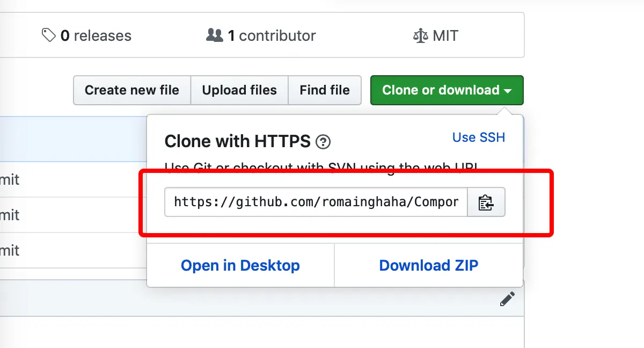Screen dimensions: 644x348
Task: Open the MIT license link
Action: pyautogui.click(x=445, y=36)
